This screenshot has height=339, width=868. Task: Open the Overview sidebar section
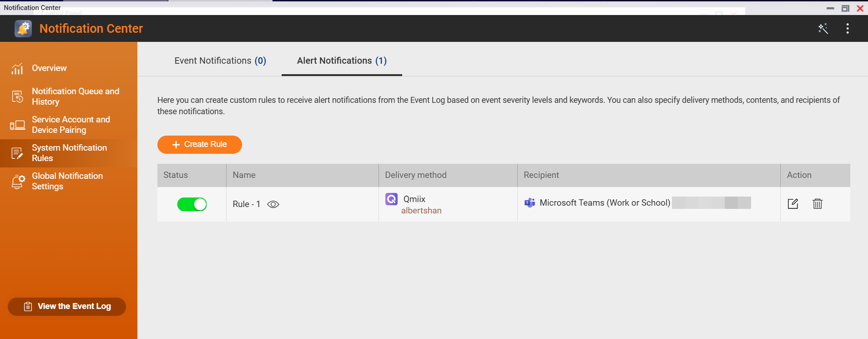[x=49, y=68]
